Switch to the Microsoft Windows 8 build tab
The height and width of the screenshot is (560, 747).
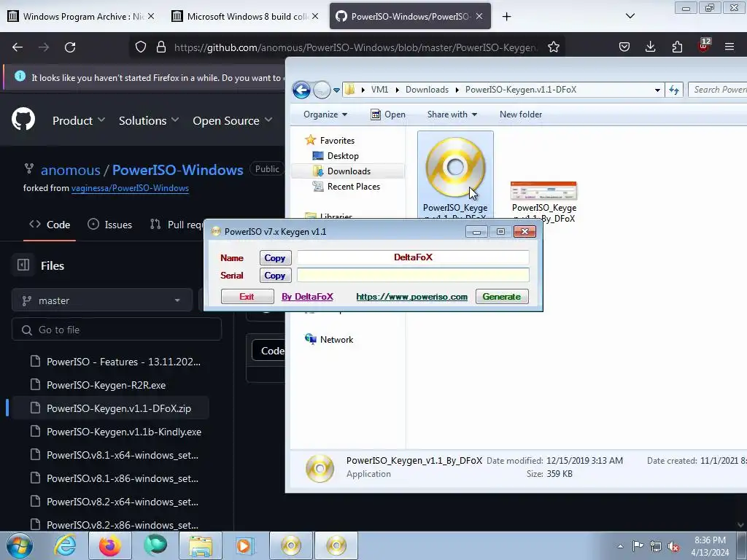[x=245, y=16]
